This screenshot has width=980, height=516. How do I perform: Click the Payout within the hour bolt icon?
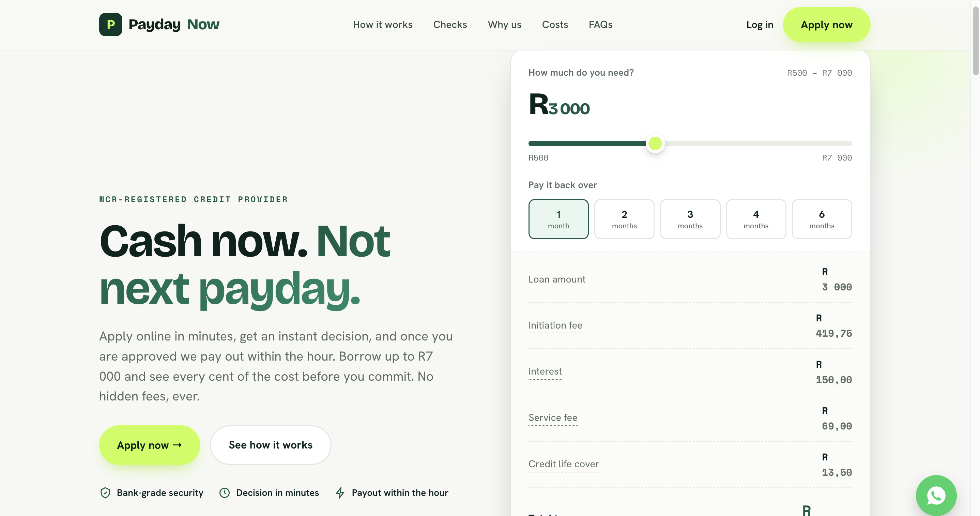point(340,493)
